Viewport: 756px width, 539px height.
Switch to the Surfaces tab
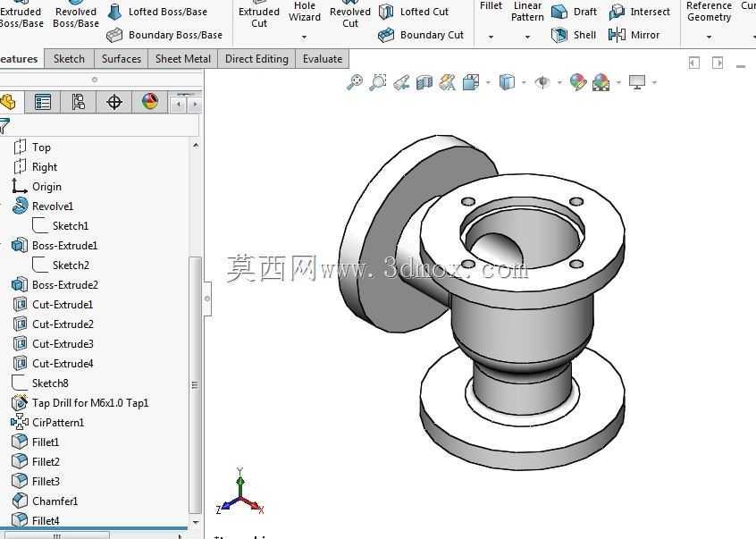121,59
